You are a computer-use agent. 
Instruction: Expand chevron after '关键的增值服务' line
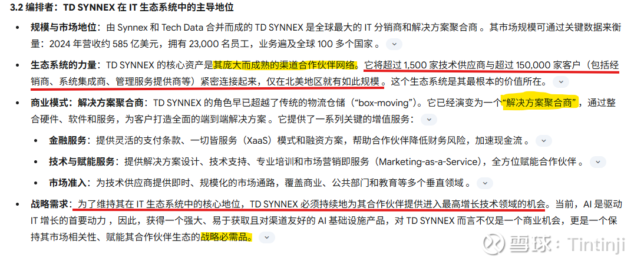[x=429, y=120]
